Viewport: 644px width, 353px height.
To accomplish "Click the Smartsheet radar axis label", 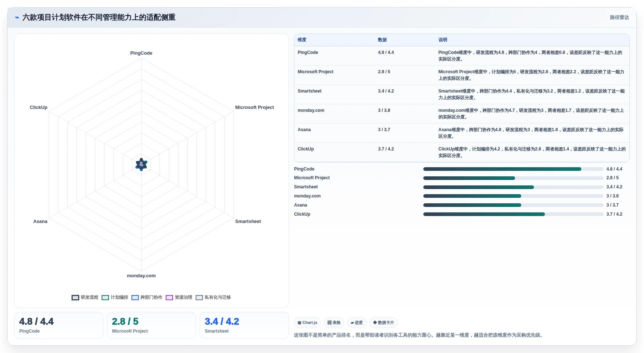I will coord(248,221).
